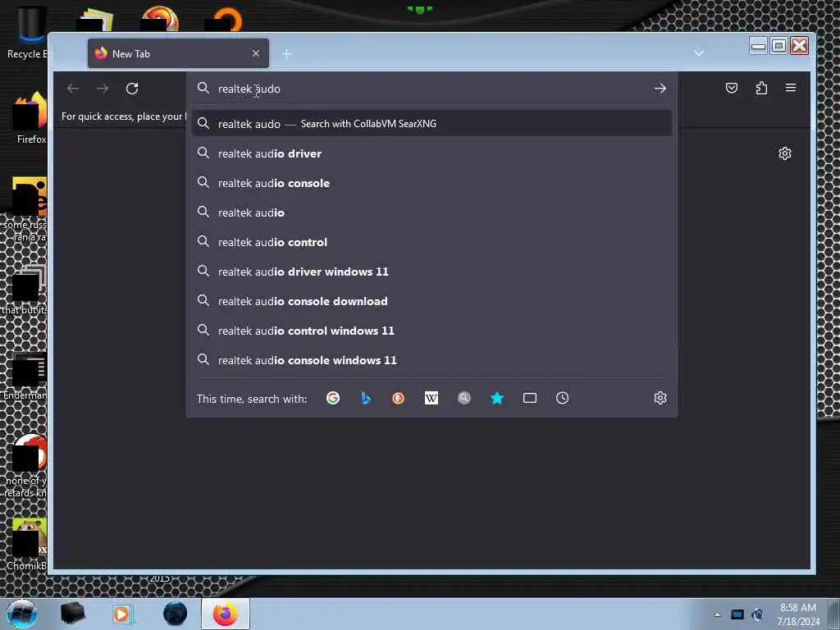Select the New Tab tab
Viewport: 840px width, 630px height.
tap(178, 53)
